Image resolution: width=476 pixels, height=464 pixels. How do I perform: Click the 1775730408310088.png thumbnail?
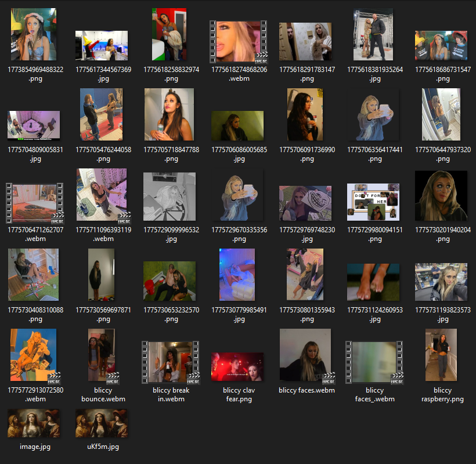pyautogui.click(x=34, y=275)
